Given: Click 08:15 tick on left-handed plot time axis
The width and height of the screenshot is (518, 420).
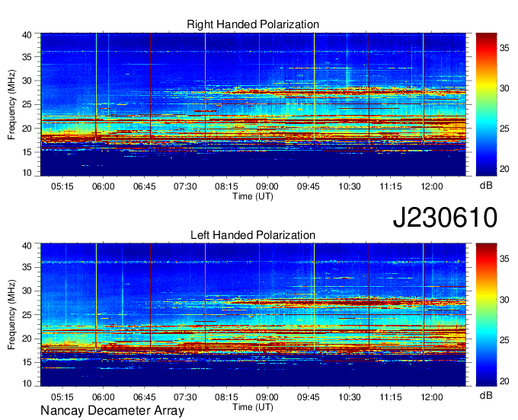Looking at the screenshot, I should [226, 396].
